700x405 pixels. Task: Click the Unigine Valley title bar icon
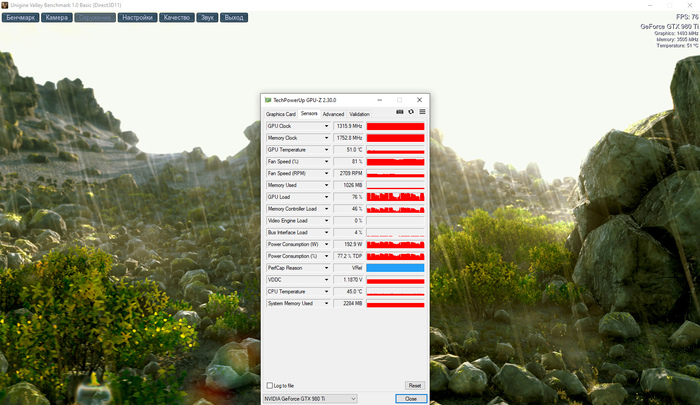pos(4,5)
